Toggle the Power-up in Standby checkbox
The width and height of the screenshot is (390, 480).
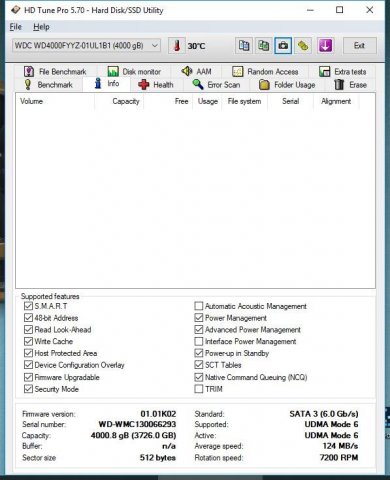click(x=199, y=353)
